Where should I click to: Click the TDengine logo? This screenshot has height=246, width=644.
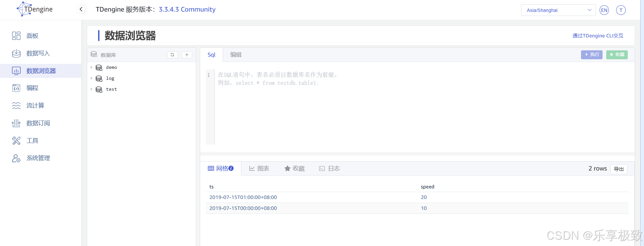coord(34,9)
